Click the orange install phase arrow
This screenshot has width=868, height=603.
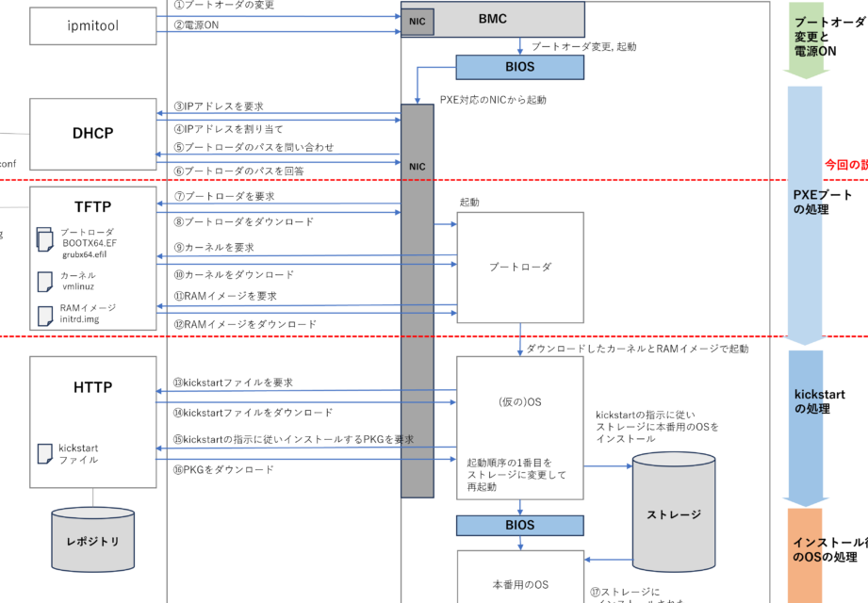tap(807, 556)
